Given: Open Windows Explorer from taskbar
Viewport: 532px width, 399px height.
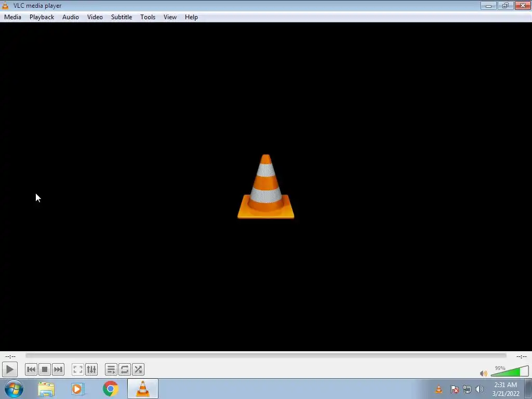Looking at the screenshot, I should pyautogui.click(x=46, y=389).
